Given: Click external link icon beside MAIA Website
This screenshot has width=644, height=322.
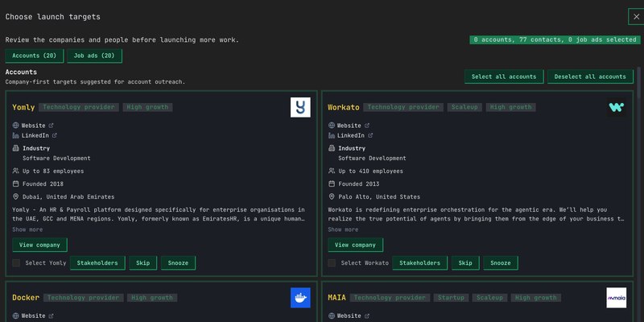Looking at the screenshot, I should pyautogui.click(x=367, y=316).
